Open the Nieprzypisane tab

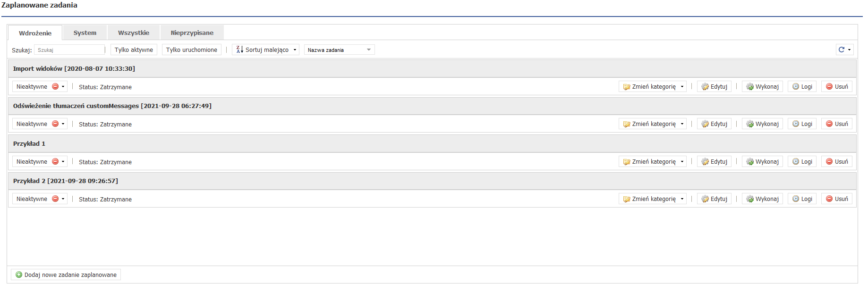[x=192, y=33]
